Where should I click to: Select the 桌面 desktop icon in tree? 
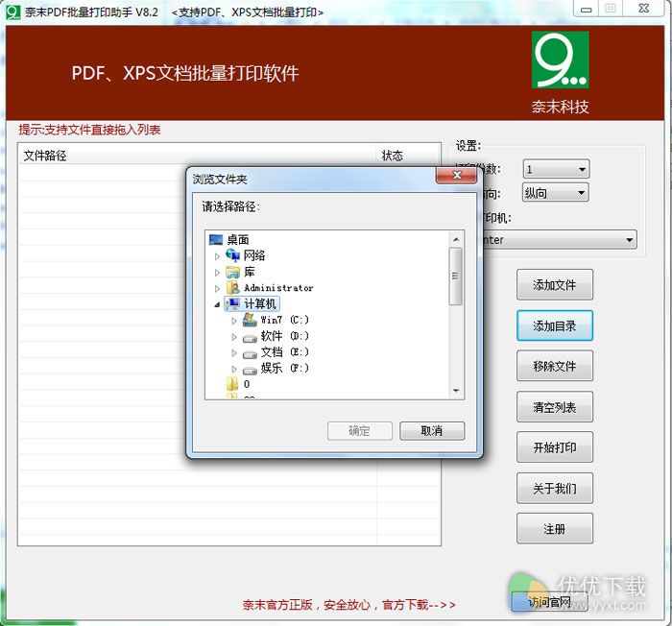216,239
